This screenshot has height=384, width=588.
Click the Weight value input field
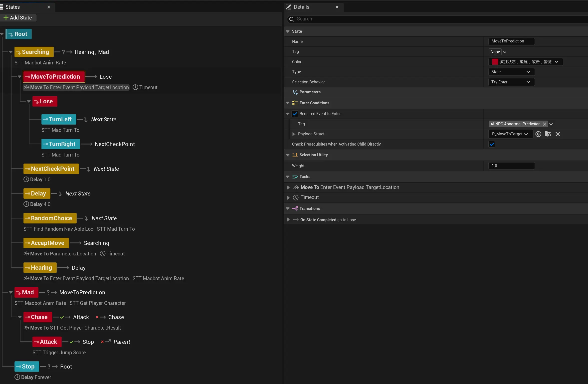click(511, 166)
